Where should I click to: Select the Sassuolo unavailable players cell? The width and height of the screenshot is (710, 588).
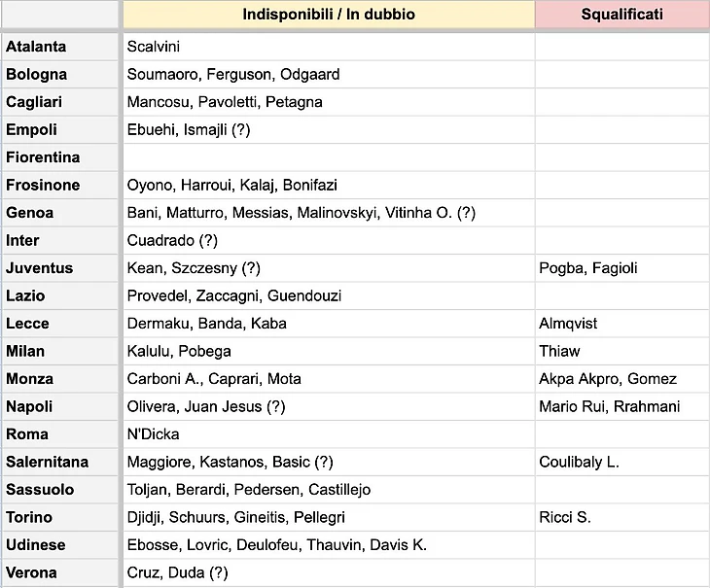329,490
